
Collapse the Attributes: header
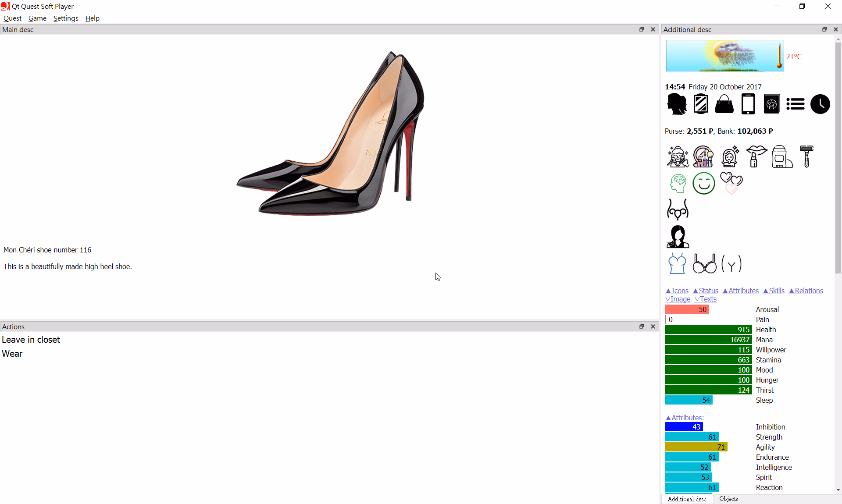[x=684, y=418]
